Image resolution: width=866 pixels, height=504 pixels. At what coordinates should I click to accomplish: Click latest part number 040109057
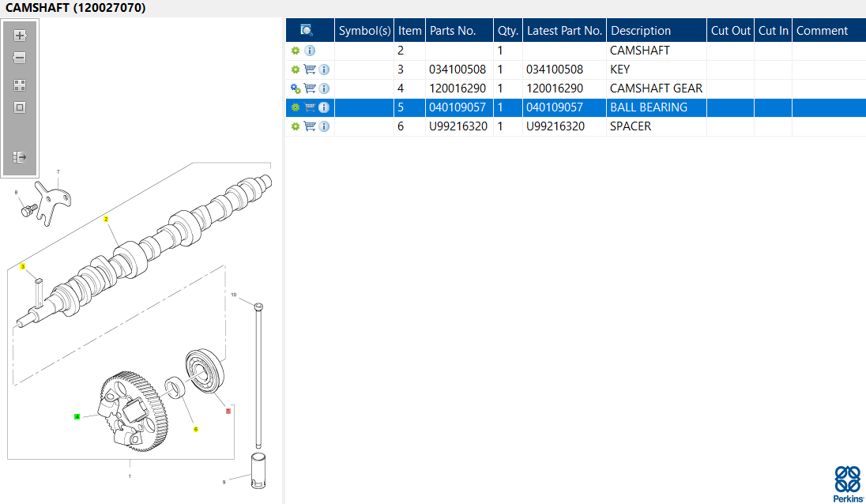(x=555, y=107)
